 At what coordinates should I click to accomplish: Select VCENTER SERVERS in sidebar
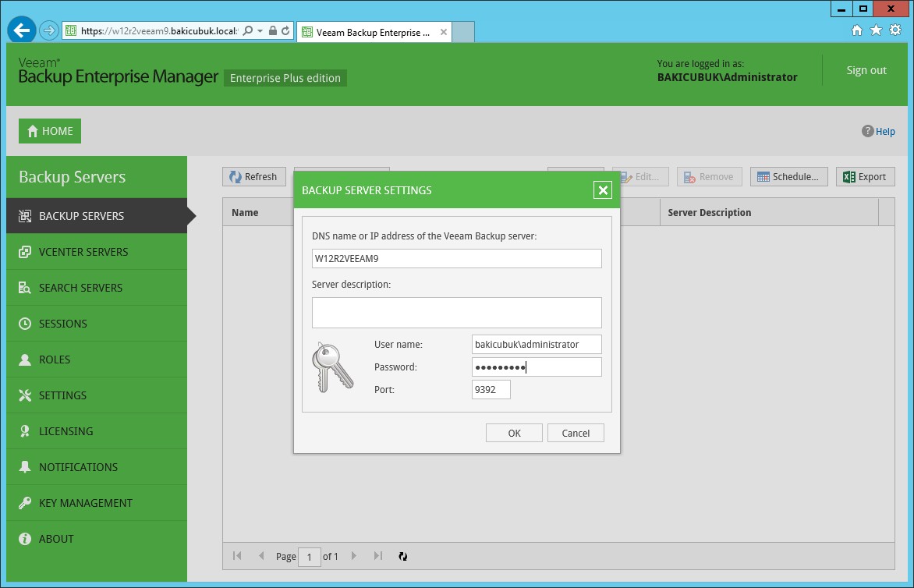point(97,252)
